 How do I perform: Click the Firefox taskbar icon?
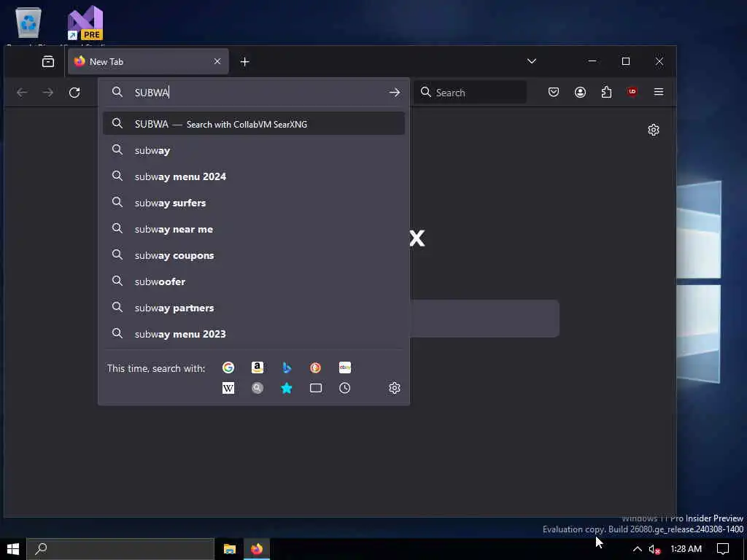coord(257,549)
